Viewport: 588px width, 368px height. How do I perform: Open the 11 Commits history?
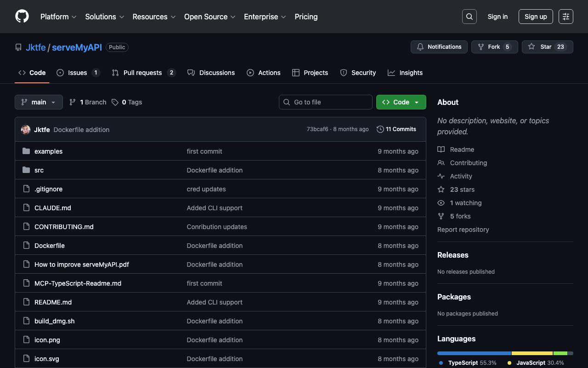[396, 129]
